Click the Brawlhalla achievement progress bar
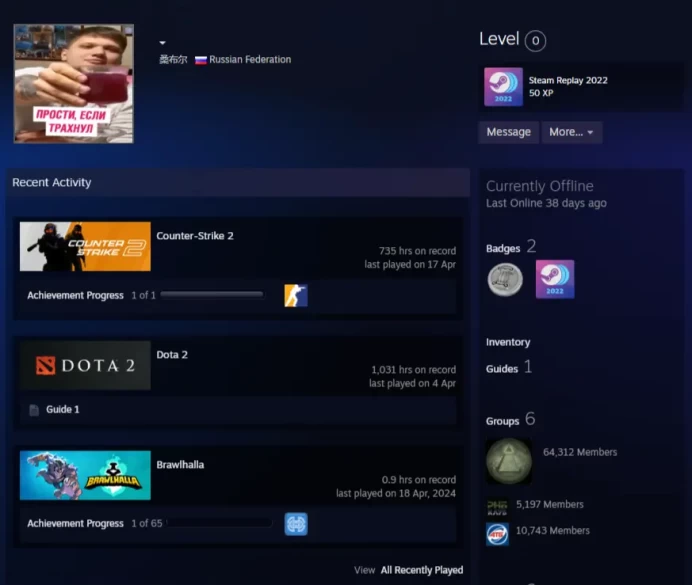 pos(219,523)
